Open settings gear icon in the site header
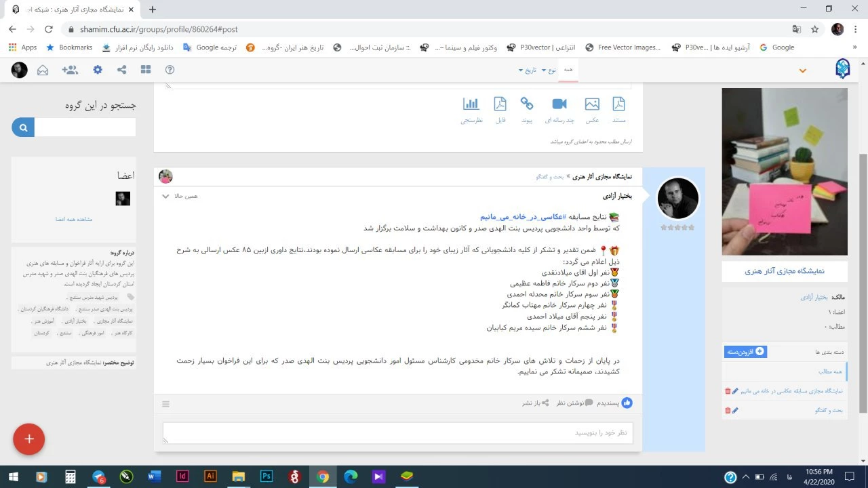This screenshot has width=868, height=488. click(98, 70)
